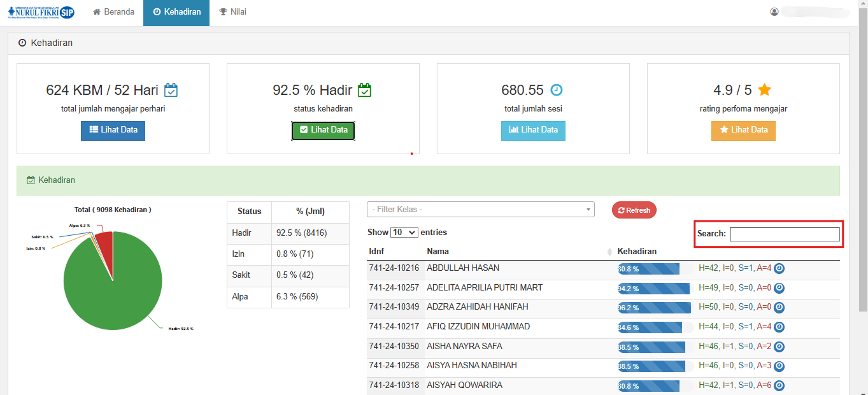Focus the Search input field
The width and height of the screenshot is (868, 395).
tap(785, 234)
